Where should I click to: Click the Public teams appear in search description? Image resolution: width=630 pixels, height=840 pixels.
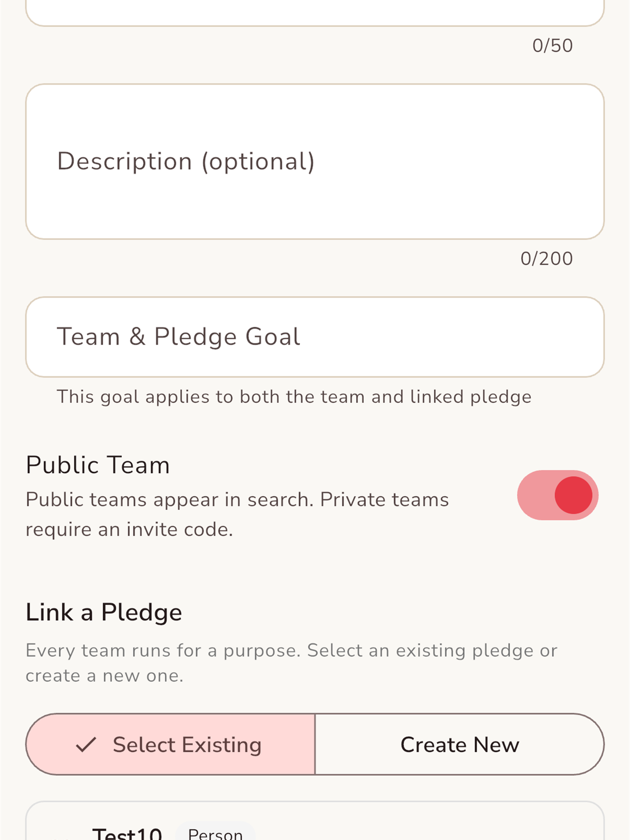(x=237, y=514)
